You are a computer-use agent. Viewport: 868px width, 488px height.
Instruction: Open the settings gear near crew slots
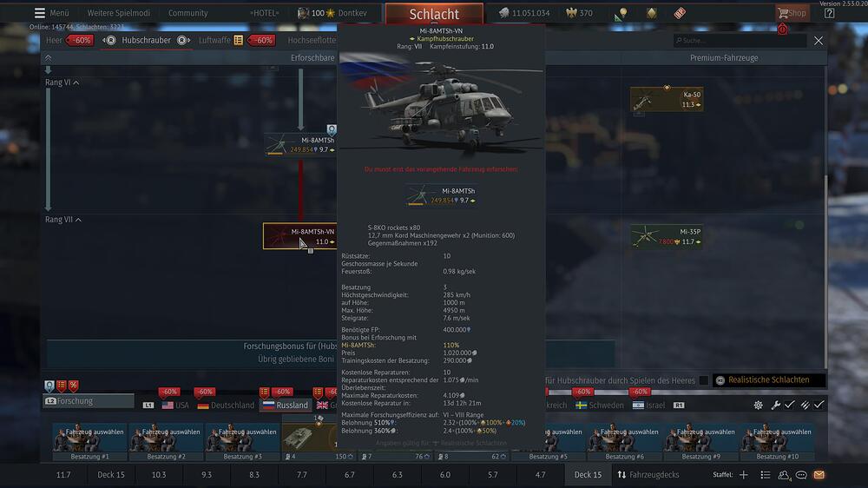click(x=758, y=405)
